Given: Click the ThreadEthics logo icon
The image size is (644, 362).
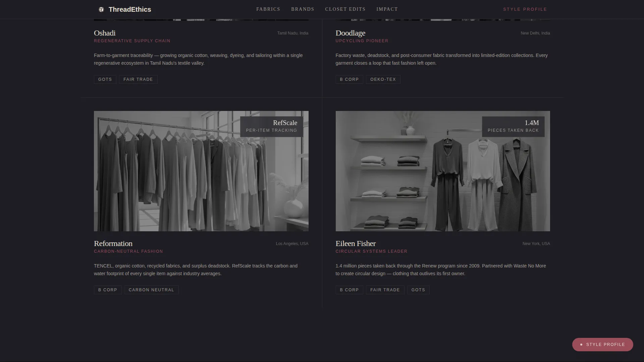Looking at the screenshot, I should (101, 9).
